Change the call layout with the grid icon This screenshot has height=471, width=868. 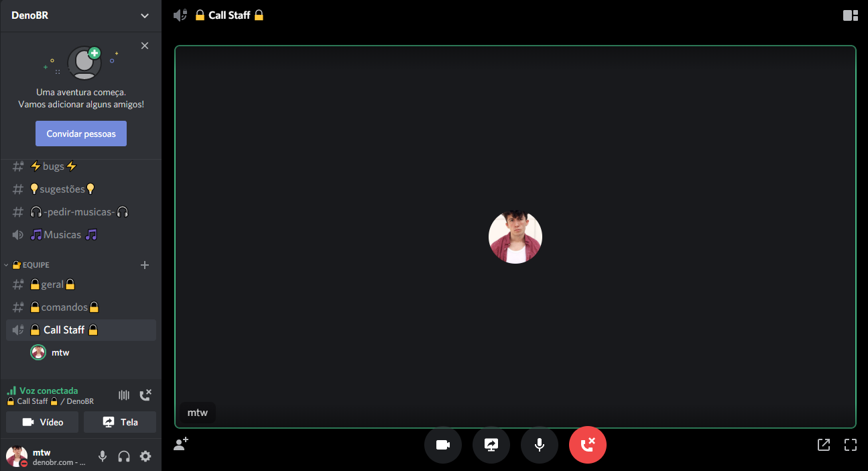[x=850, y=15]
